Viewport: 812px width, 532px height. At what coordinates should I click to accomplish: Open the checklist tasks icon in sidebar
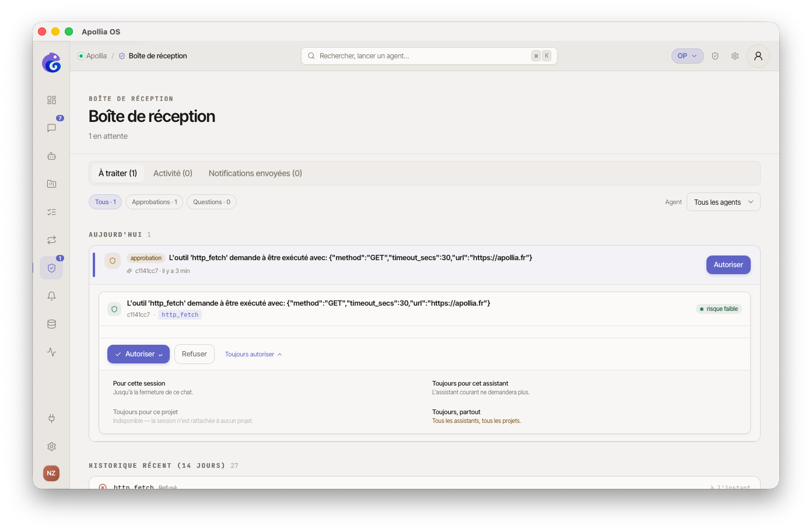(x=51, y=212)
